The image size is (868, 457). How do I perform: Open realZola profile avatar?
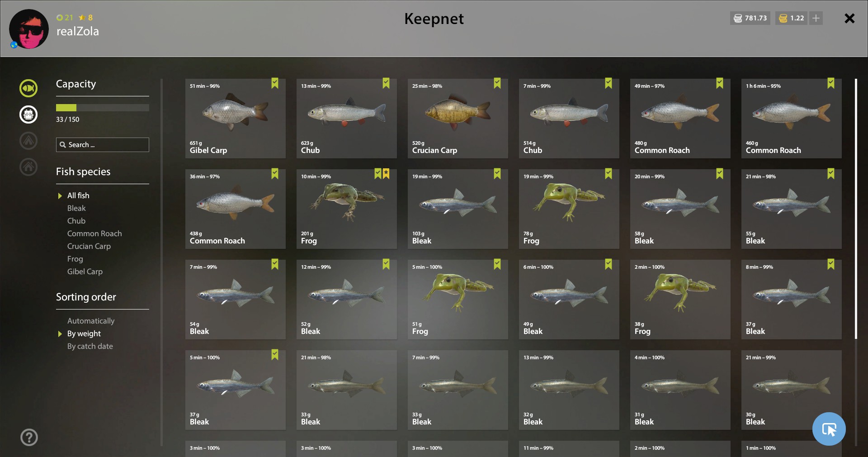click(x=29, y=29)
